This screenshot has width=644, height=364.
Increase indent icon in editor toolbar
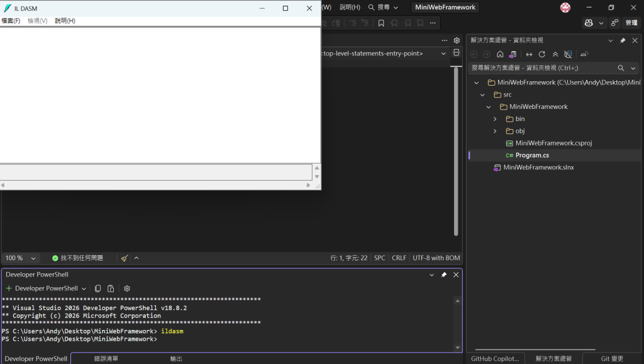[x=365, y=23]
